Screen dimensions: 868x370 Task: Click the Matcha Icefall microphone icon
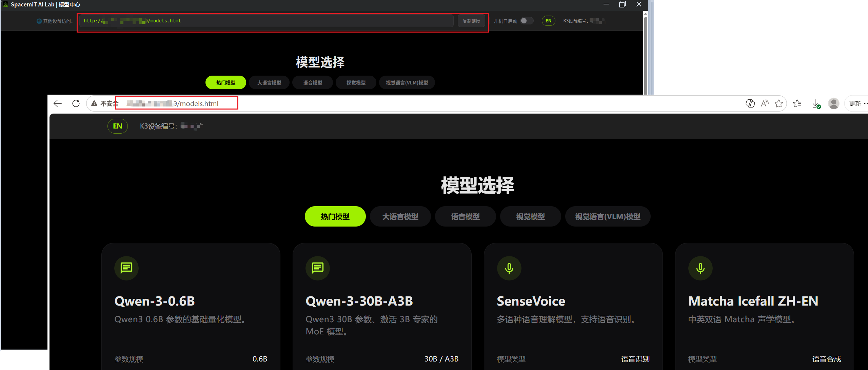(x=700, y=268)
